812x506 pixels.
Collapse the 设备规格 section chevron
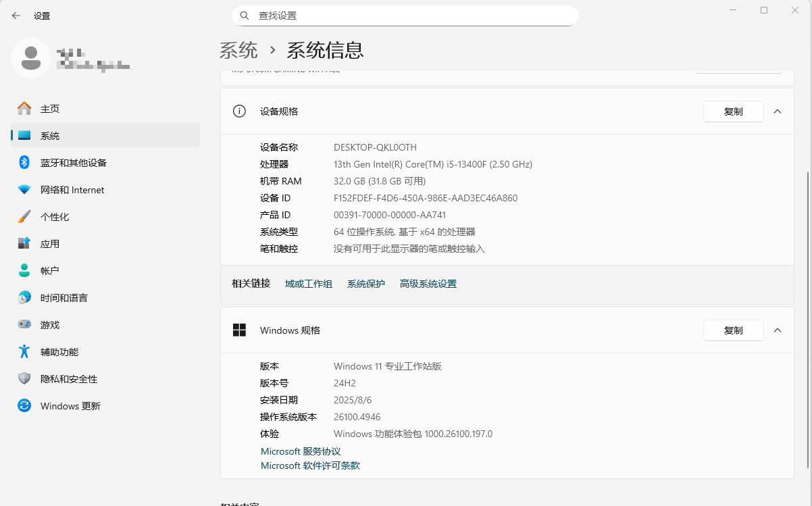tap(778, 111)
